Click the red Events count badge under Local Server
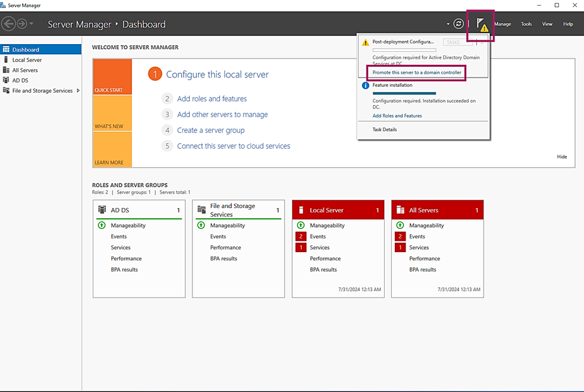 [301, 236]
